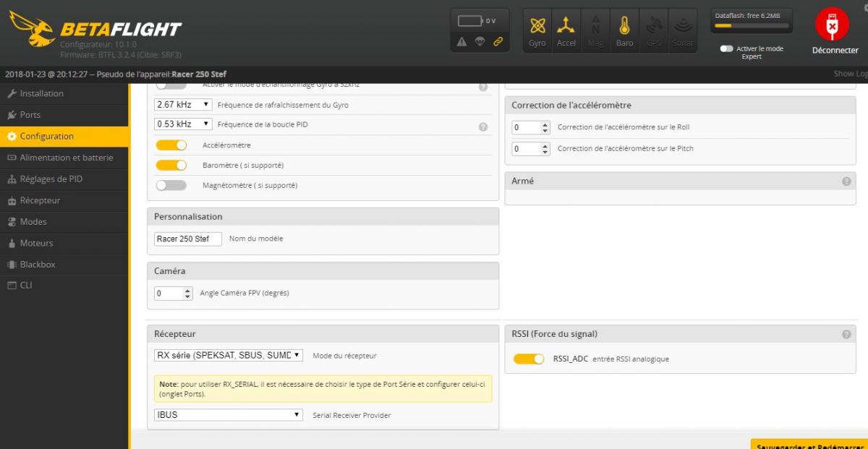Expand the Mode du récepteur dropdown
Viewport: 868px width, 449px height.
229,356
